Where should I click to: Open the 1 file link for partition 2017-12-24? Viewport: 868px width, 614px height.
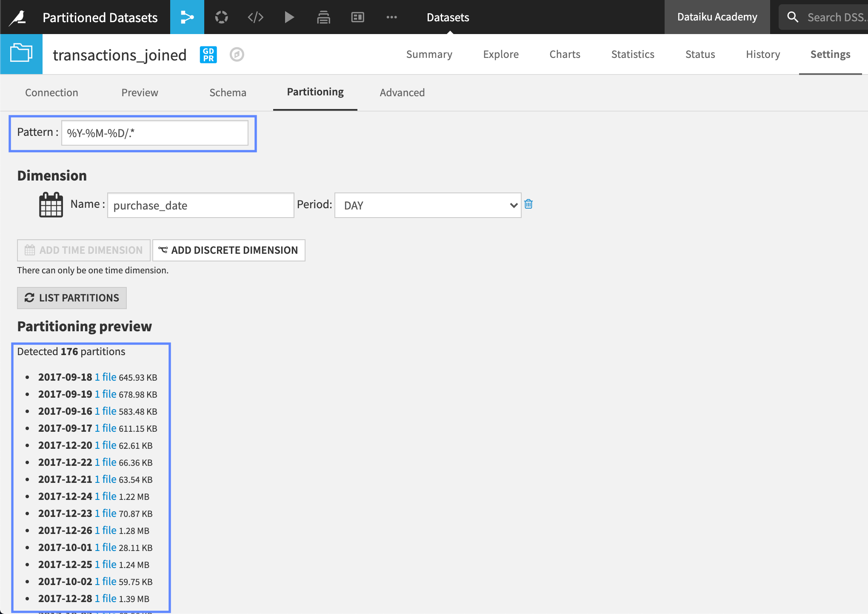(105, 496)
